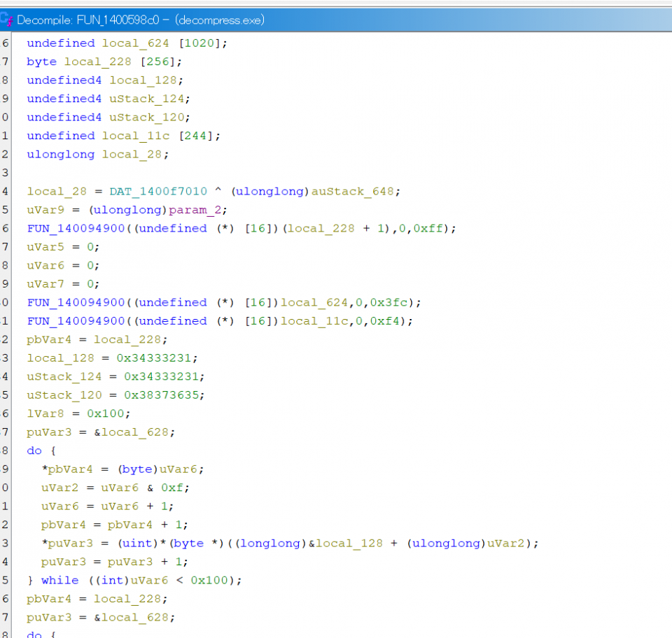Select constant 0x34333231 assigned to uStack_124
Screen dimensions: 672x638
pyautogui.click(x=162, y=376)
